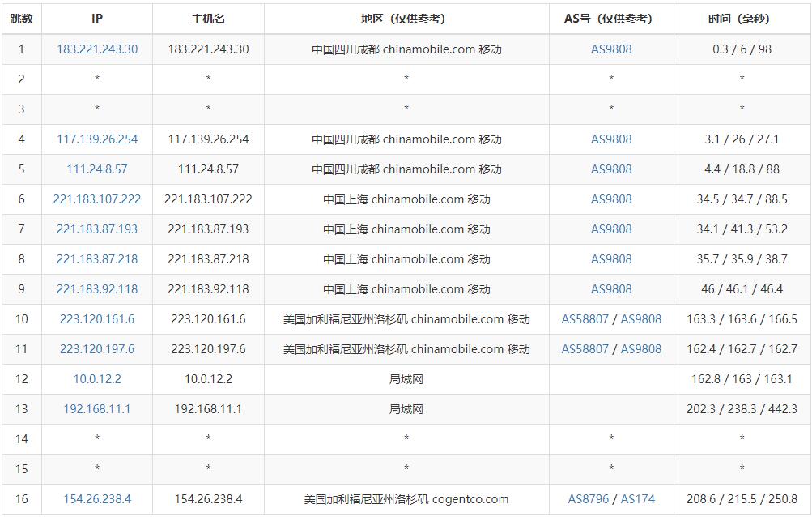This screenshot has height=517, width=812.
Task: Select hostname cell 183.221.243.30
Action: tap(208, 49)
